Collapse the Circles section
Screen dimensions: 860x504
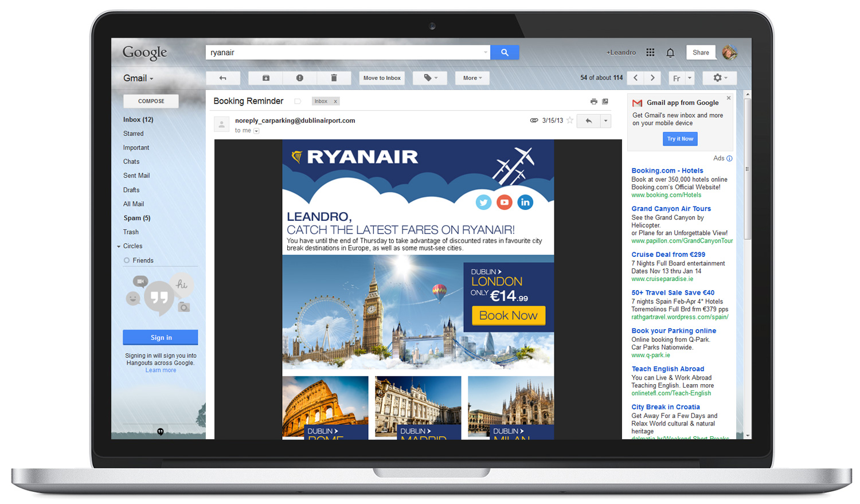tap(119, 247)
